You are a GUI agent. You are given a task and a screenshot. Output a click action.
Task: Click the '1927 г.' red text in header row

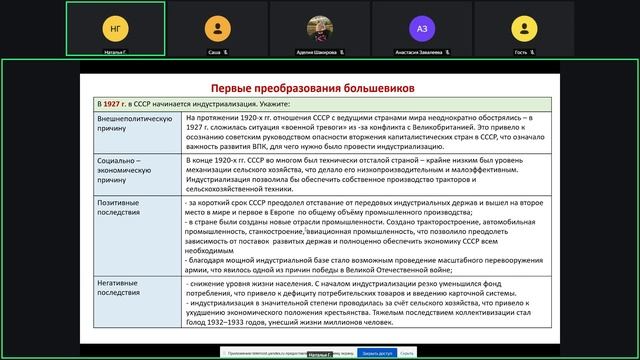(x=115, y=104)
